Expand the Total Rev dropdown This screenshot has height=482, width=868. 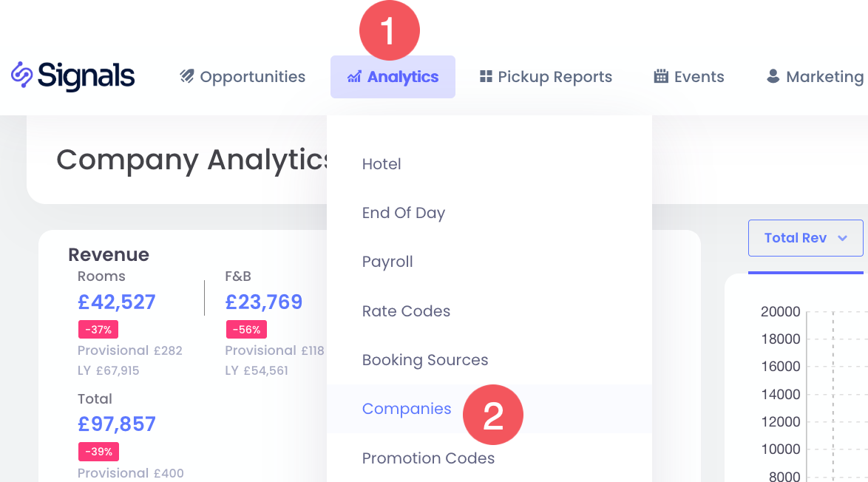(805, 238)
